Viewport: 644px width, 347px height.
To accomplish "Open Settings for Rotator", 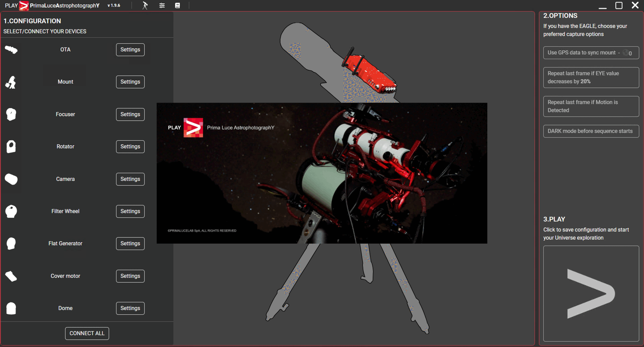I will (x=130, y=147).
